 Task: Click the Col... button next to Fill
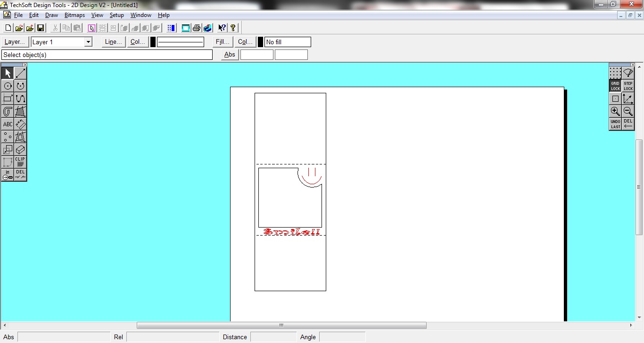pos(246,42)
